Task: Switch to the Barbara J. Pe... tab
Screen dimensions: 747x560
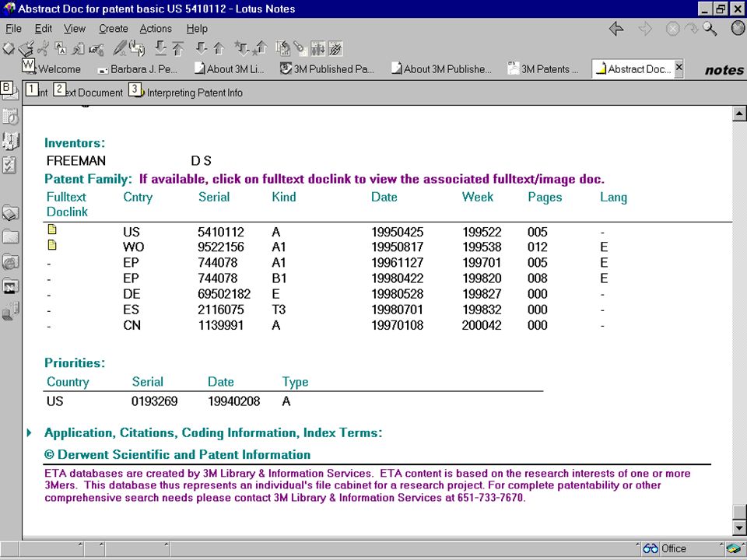Action: coord(138,69)
